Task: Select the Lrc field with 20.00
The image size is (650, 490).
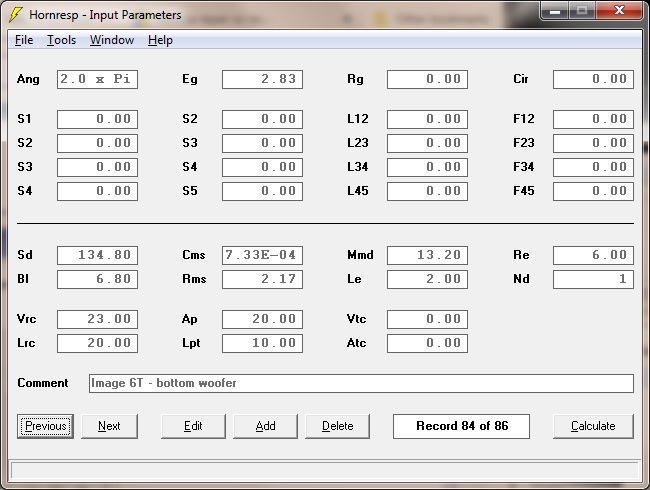Action: 97,344
